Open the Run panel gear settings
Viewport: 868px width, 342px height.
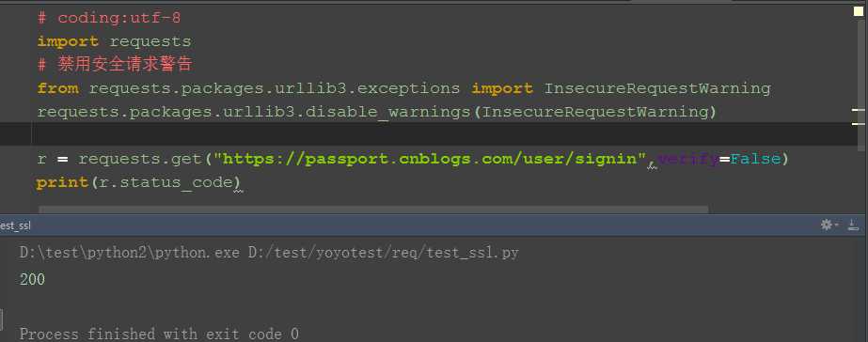pyautogui.click(x=827, y=225)
